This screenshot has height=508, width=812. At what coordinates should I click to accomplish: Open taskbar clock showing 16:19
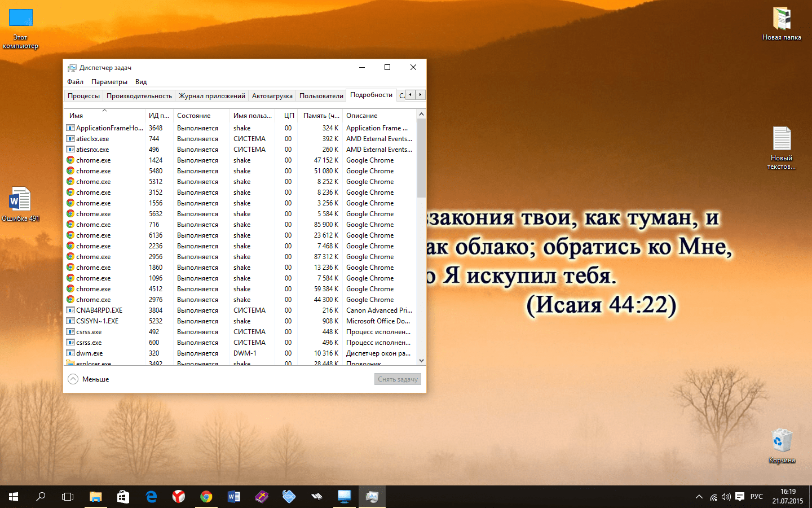tap(788, 497)
